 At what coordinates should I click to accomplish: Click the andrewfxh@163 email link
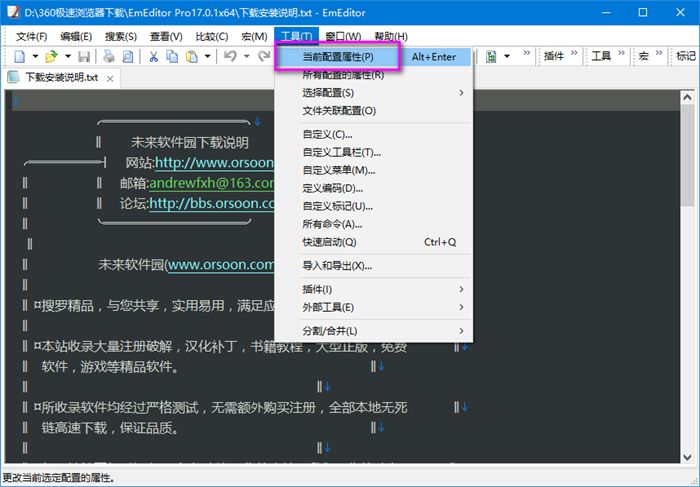pos(212,183)
